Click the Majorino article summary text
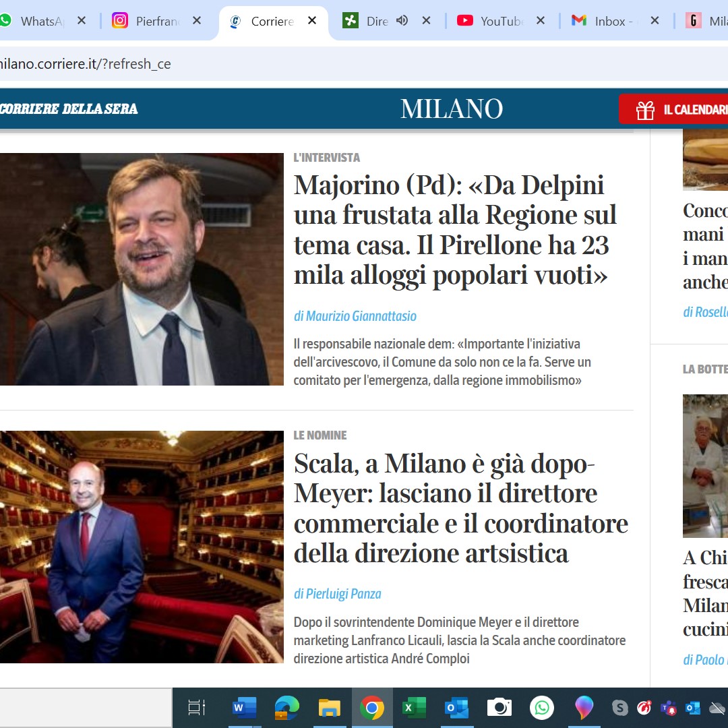The height and width of the screenshot is (728, 728). tap(442, 362)
